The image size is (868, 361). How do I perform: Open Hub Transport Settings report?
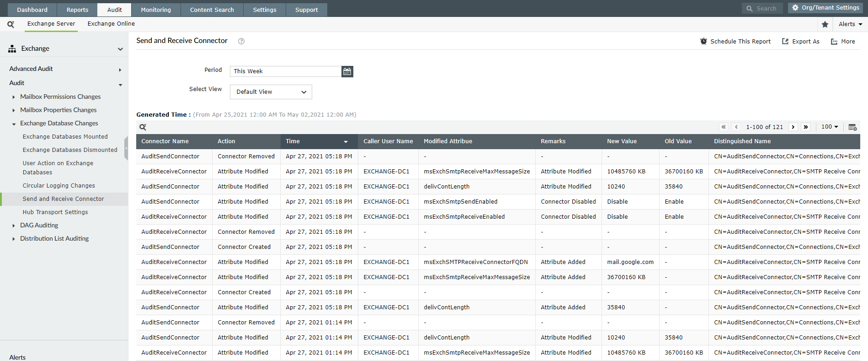[x=55, y=212]
